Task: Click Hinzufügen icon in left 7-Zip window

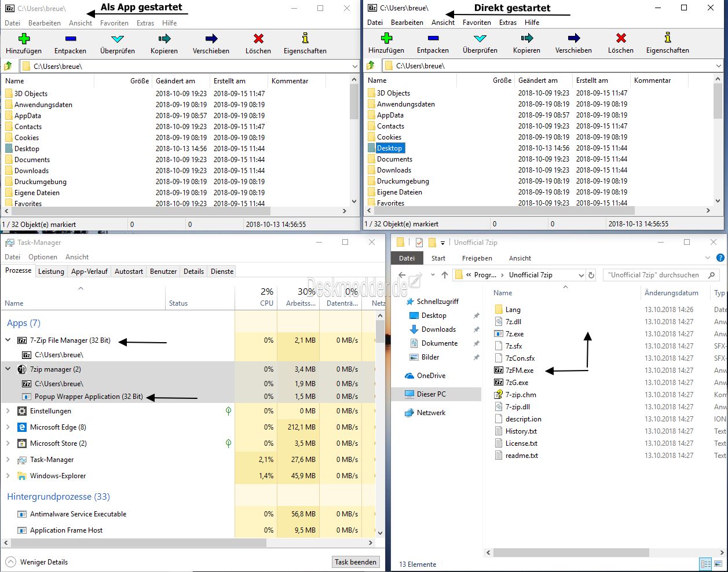Action: point(24,39)
